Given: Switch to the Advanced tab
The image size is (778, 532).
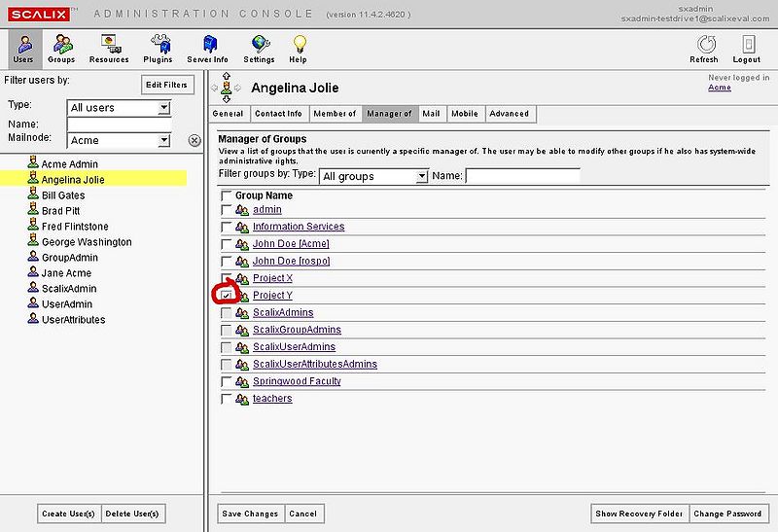Looking at the screenshot, I should tap(509, 114).
